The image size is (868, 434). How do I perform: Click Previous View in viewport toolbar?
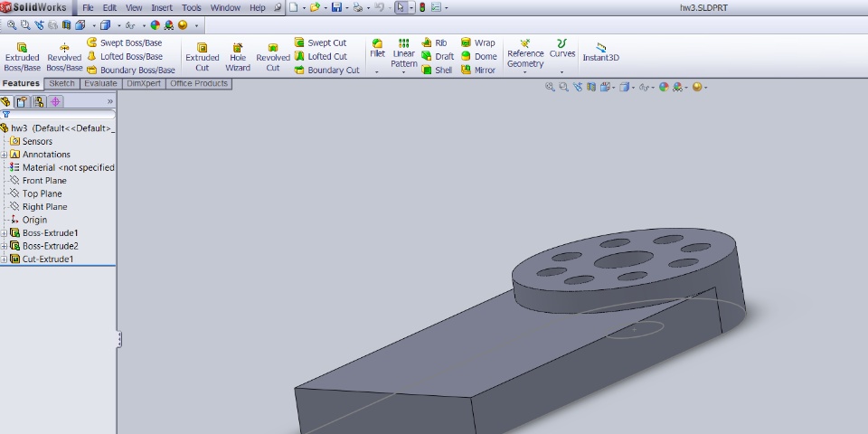[x=578, y=87]
